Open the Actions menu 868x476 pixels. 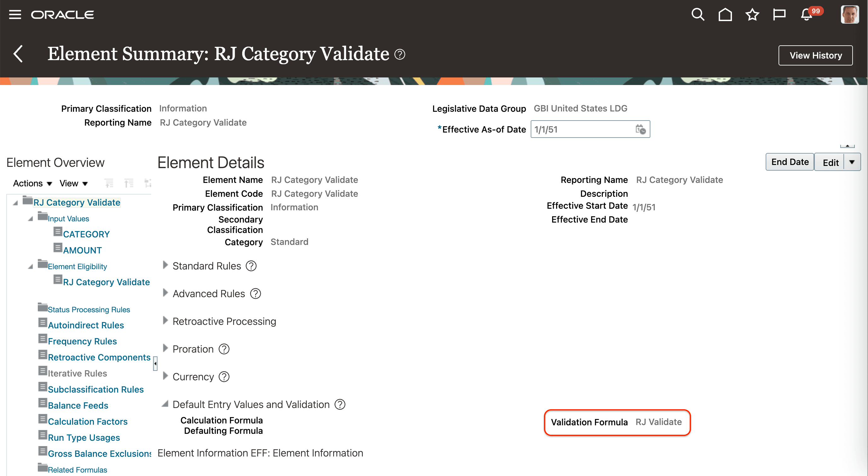[32, 184]
